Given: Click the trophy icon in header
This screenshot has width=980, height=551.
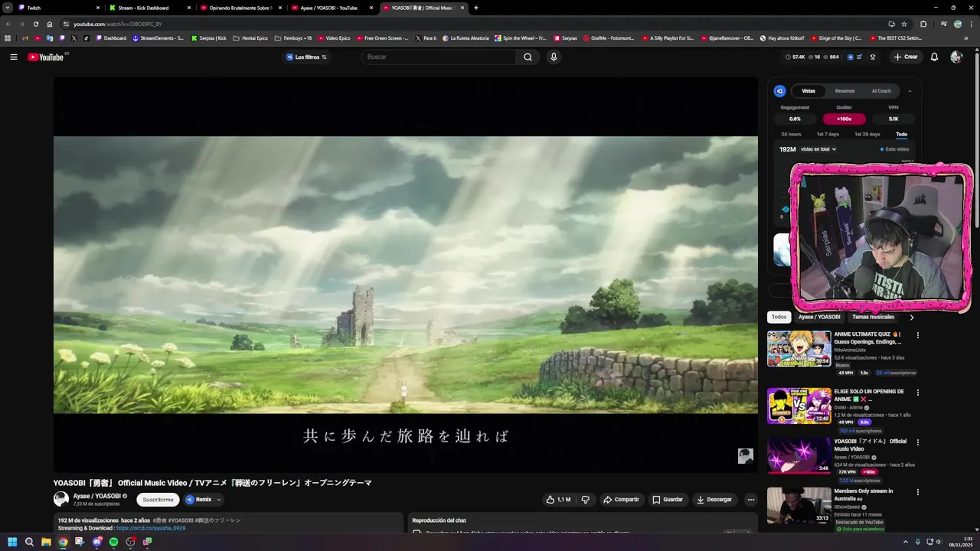Looking at the screenshot, I should point(872,57).
